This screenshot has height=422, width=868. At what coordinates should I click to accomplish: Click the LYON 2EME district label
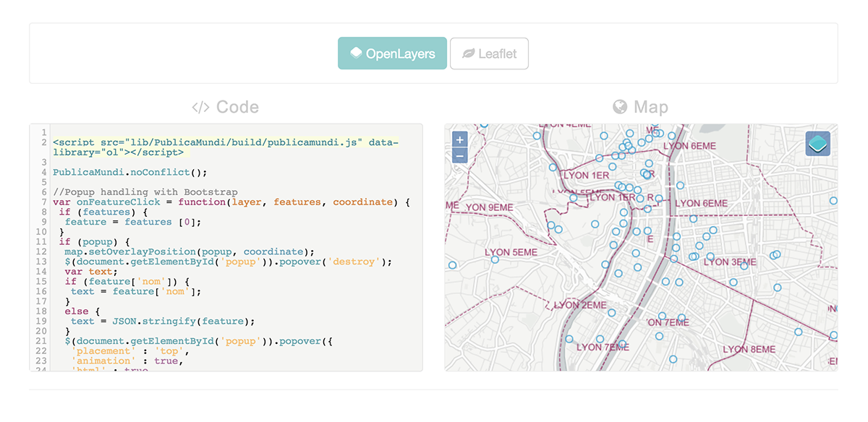tap(580, 305)
